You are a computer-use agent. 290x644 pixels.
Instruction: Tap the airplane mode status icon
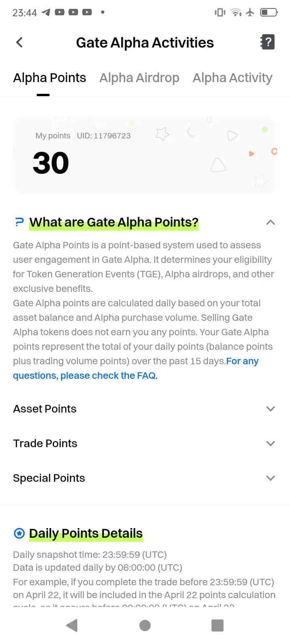(250, 12)
